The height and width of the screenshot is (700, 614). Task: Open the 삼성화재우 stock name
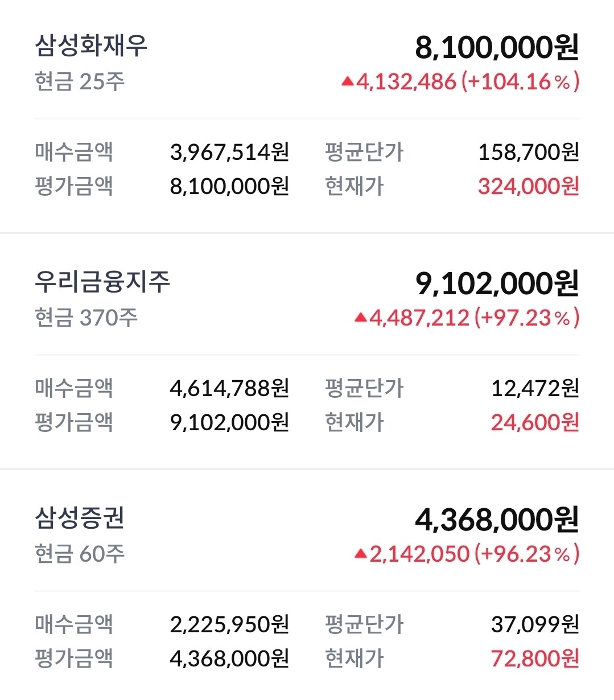(91, 46)
